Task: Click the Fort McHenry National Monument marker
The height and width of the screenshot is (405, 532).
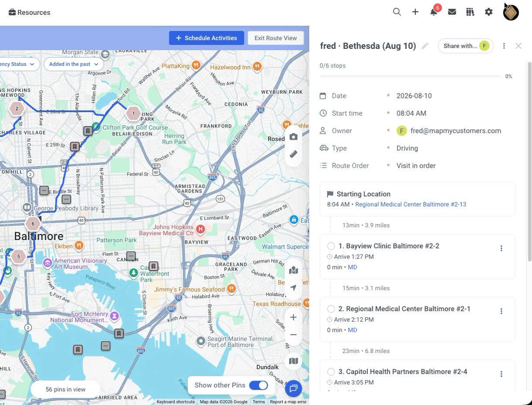Action: 114,315
